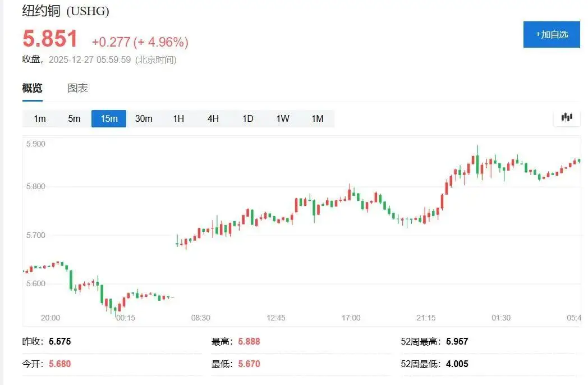
Task: Select the 4H timeframe
Action: point(213,118)
